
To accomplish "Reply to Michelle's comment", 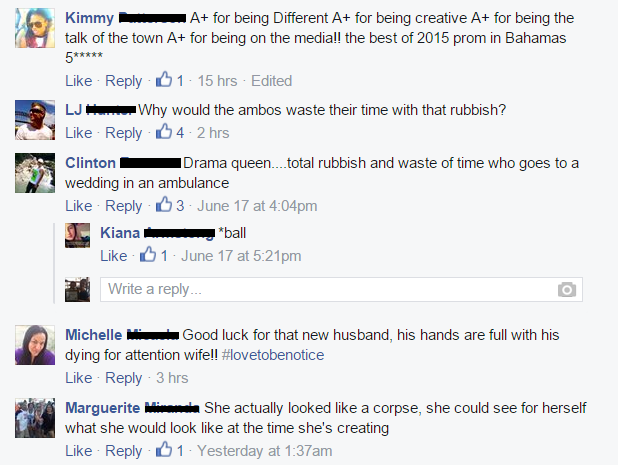I will click(124, 379).
